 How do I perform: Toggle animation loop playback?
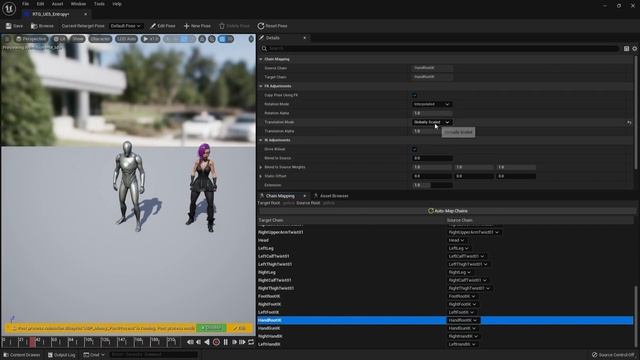251,342
